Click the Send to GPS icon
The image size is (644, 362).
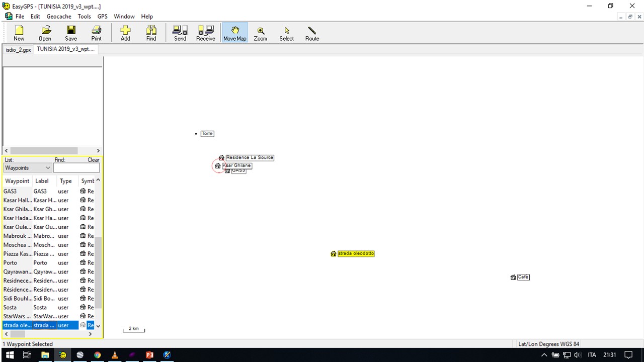180,32
